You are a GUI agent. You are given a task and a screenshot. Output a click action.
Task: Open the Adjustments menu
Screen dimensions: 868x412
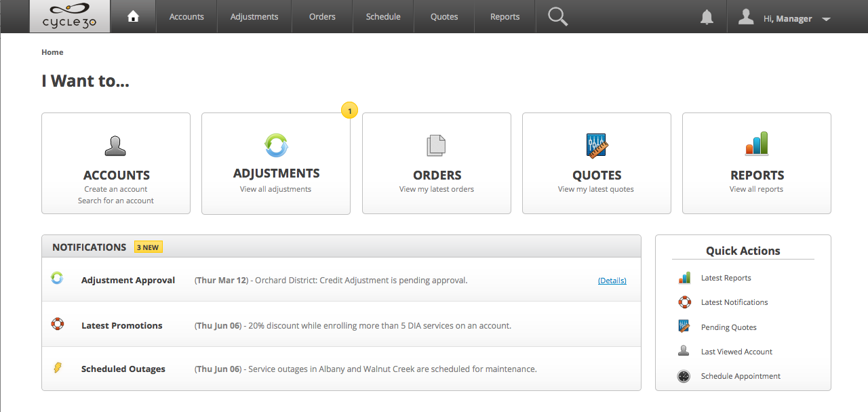pyautogui.click(x=254, y=16)
